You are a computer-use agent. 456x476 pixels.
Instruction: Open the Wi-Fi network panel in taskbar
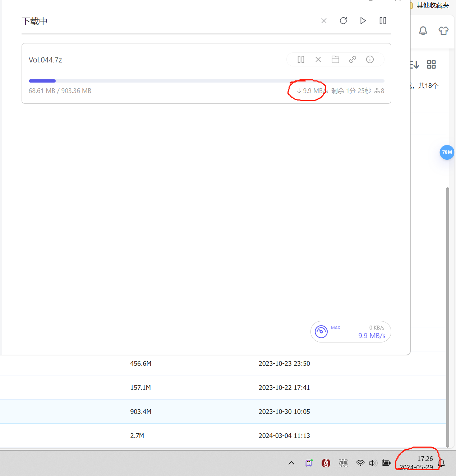[x=360, y=463]
